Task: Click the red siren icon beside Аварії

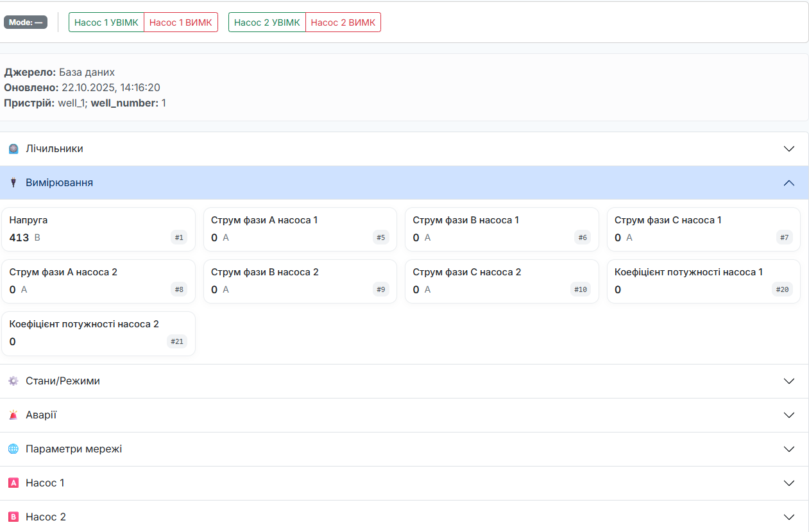Action: click(x=13, y=415)
